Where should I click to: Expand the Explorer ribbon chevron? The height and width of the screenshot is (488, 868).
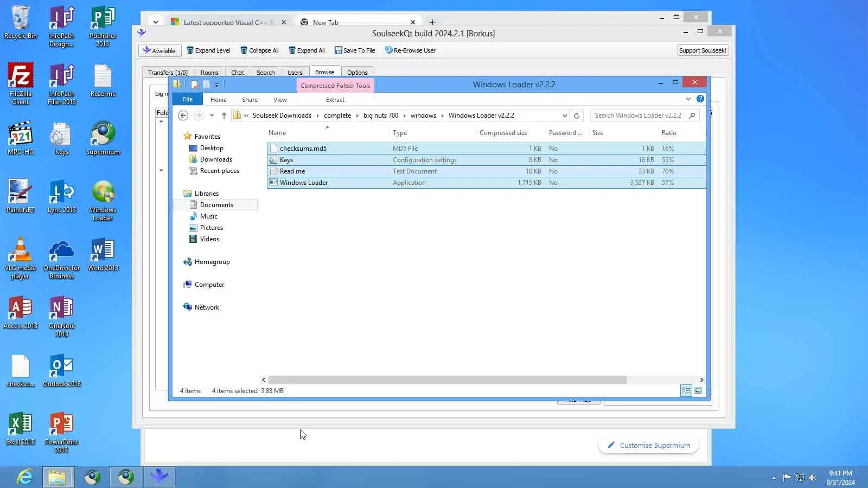pos(688,99)
